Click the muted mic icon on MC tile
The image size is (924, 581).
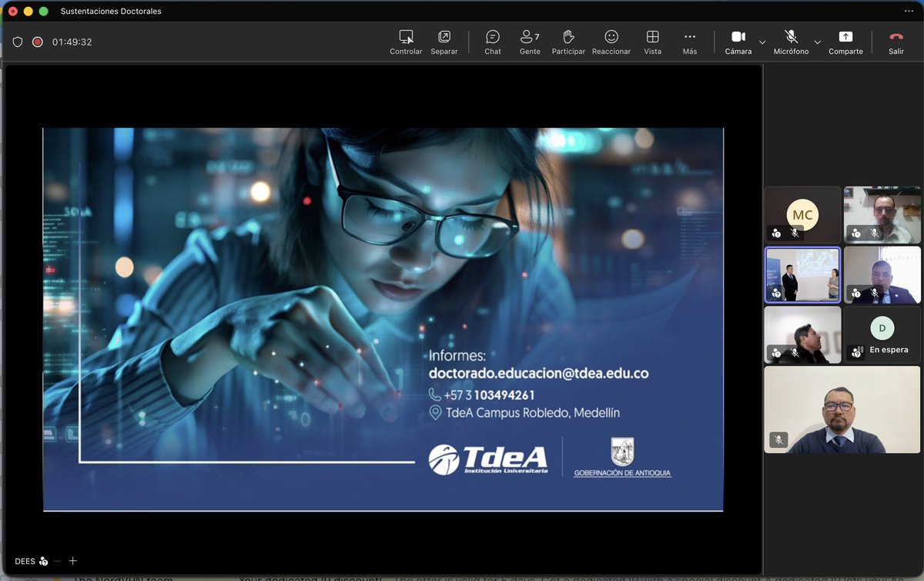795,233
